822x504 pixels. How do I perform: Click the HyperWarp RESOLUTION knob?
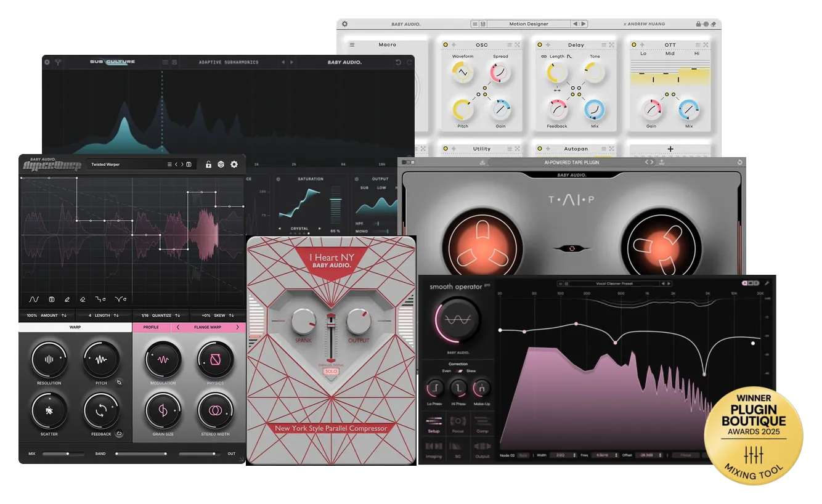click(49, 360)
